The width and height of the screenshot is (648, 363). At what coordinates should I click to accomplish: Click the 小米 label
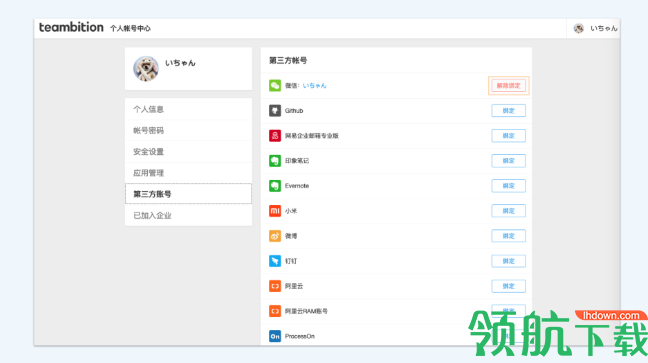[x=291, y=211]
